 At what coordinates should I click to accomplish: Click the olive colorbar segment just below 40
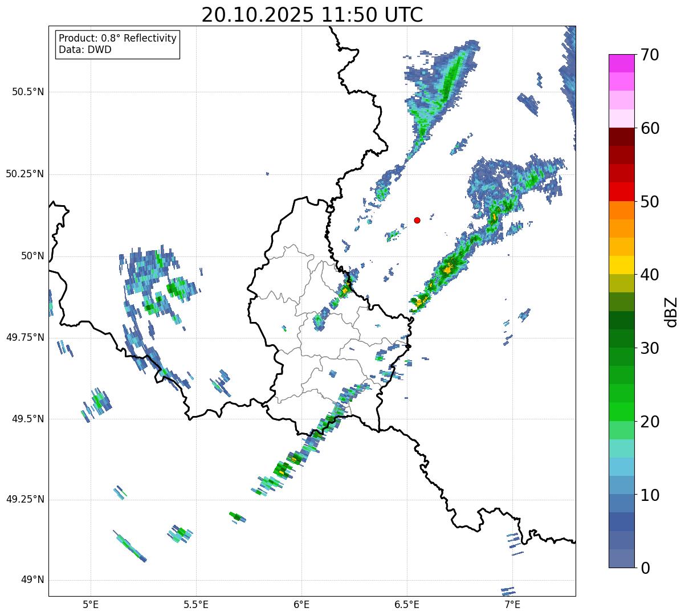621,283
